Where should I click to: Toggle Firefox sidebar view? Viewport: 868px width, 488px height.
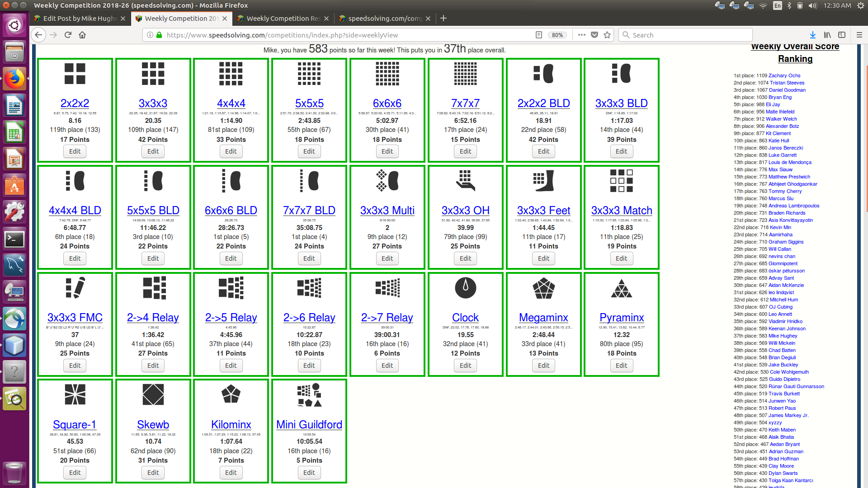[x=842, y=35]
